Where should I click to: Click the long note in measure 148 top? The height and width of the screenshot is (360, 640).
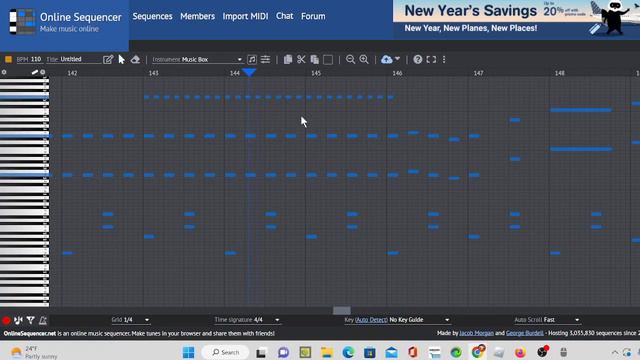point(581,110)
